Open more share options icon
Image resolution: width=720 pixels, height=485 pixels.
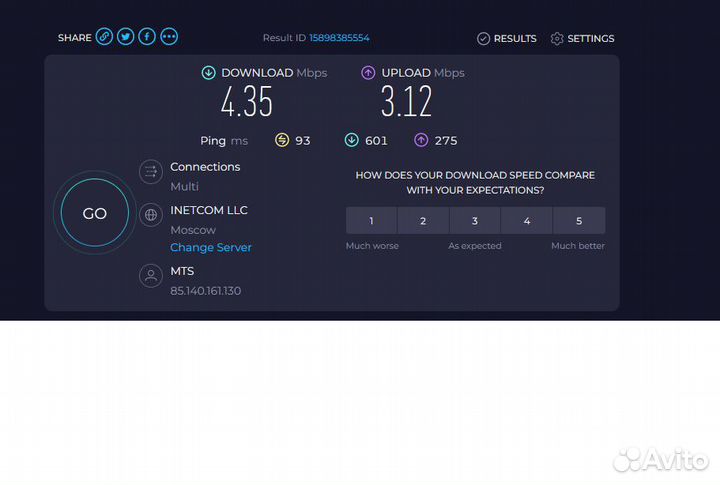169,37
